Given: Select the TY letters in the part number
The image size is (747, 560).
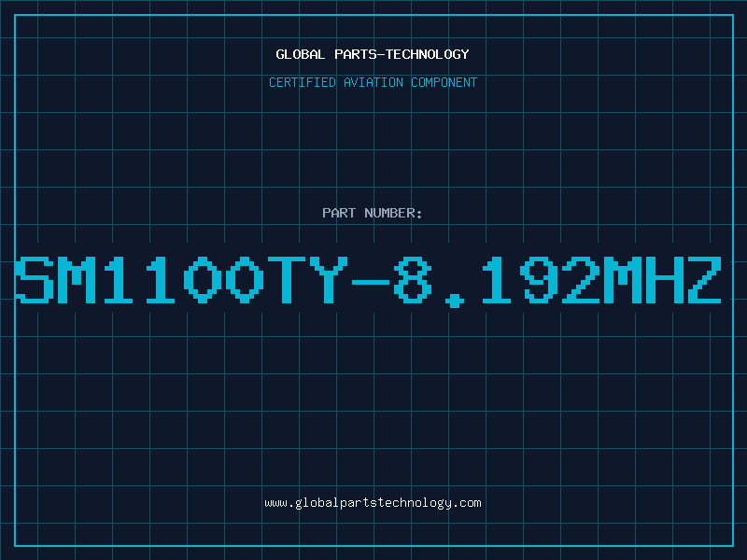Looking at the screenshot, I should click(307, 280).
